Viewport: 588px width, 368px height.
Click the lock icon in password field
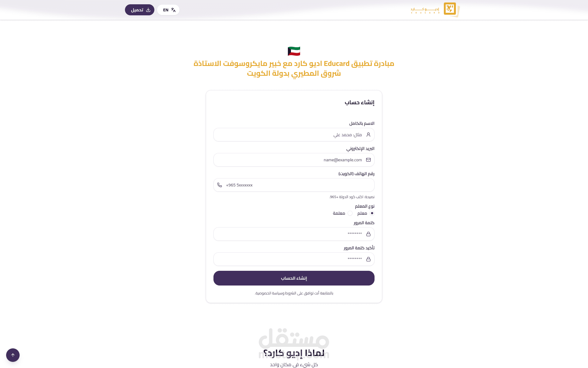pyautogui.click(x=368, y=234)
